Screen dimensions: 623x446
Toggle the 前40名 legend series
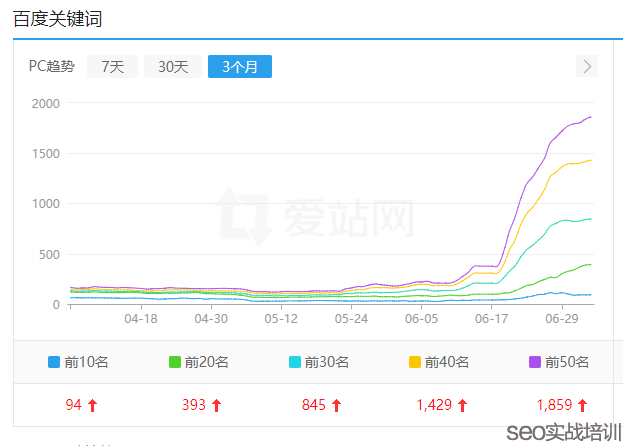[x=439, y=362]
